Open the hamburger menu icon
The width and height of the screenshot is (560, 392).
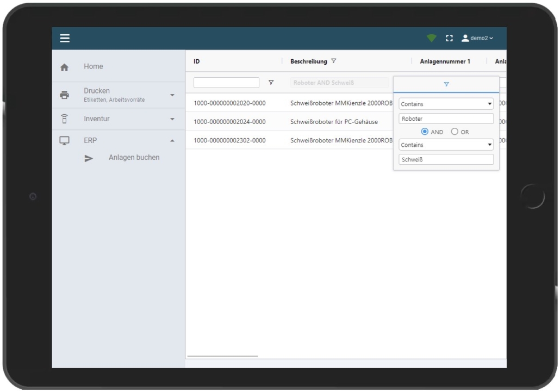(x=65, y=39)
